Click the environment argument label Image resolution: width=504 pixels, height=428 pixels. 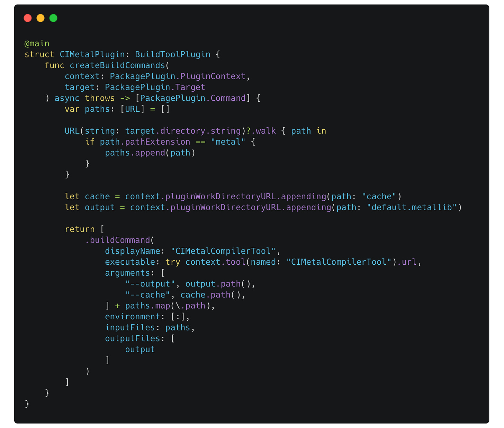coord(133,317)
